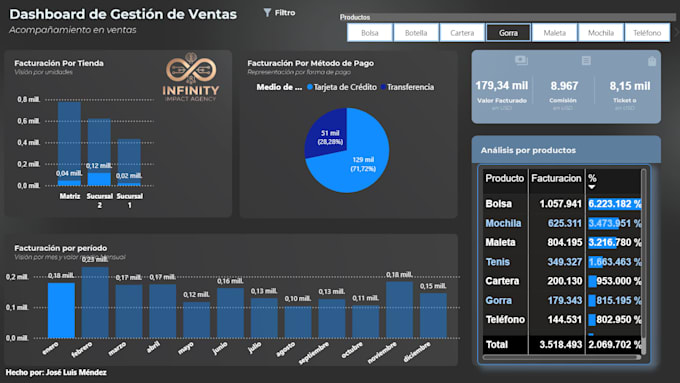Click Tarjeta de Crédito legend swatch
680x383 pixels.
pos(310,87)
